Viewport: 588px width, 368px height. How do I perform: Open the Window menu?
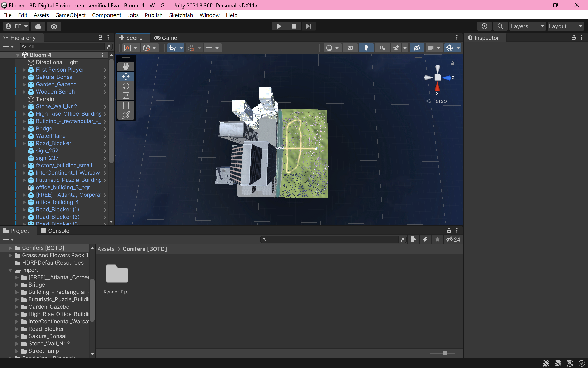(x=209, y=15)
